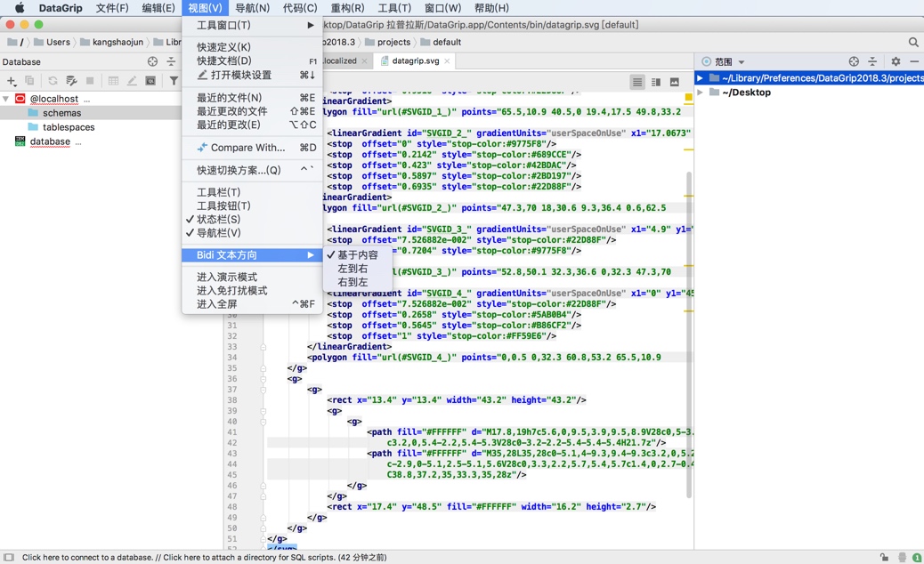This screenshot has width=924, height=564.
Task: Open the QL console icon
Action: pyautogui.click(x=150, y=81)
